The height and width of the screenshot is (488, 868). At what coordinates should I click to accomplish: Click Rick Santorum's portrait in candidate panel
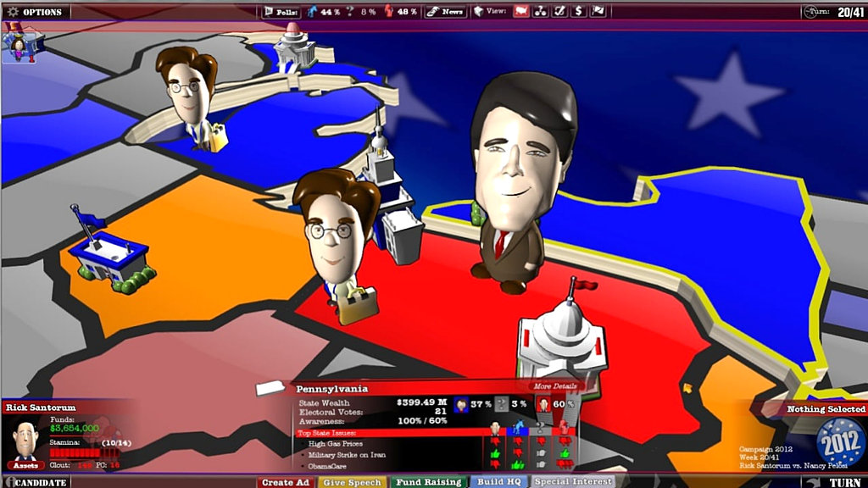(25, 441)
